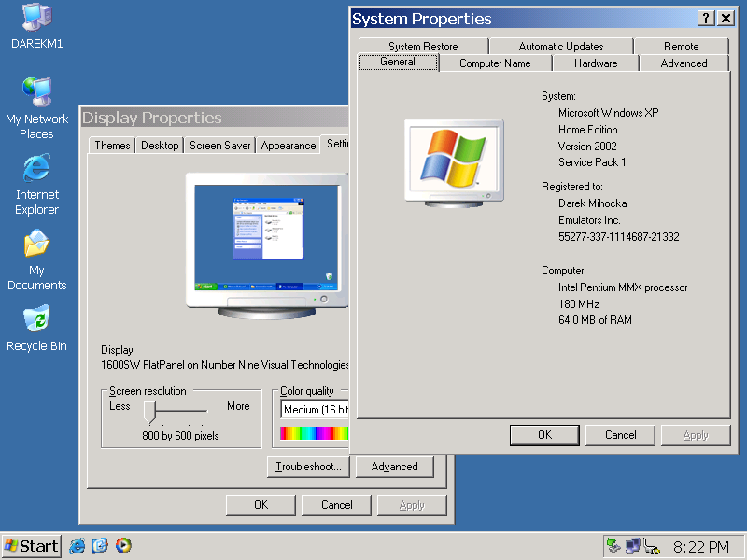Screen dimensions: 747x560
Task: Click OK in System Properties
Action: pyautogui.click(x=544, y=435)
